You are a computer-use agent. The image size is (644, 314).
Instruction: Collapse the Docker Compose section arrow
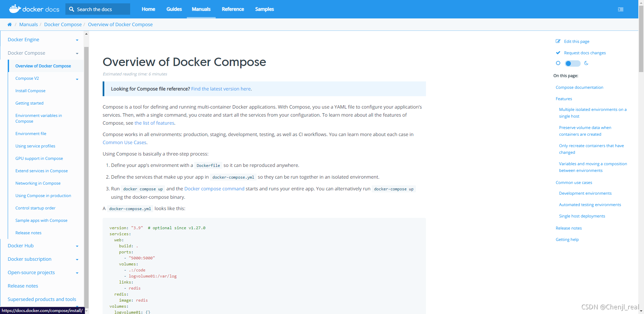[x=77, y=53]
